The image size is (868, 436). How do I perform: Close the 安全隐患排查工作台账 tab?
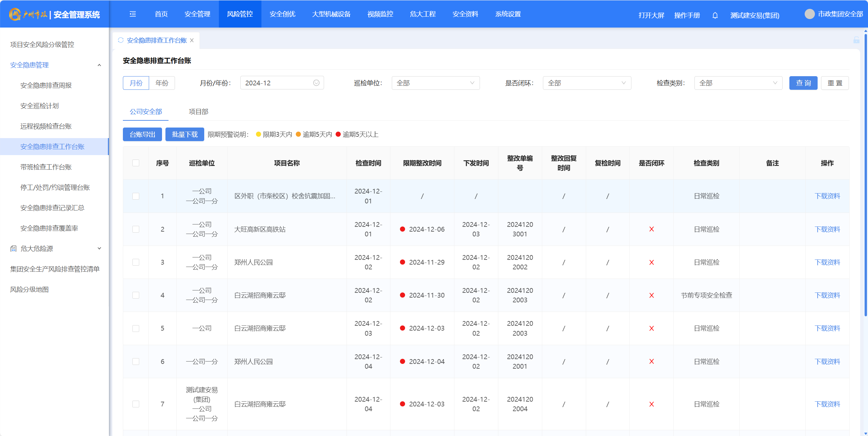coord(192,40)
